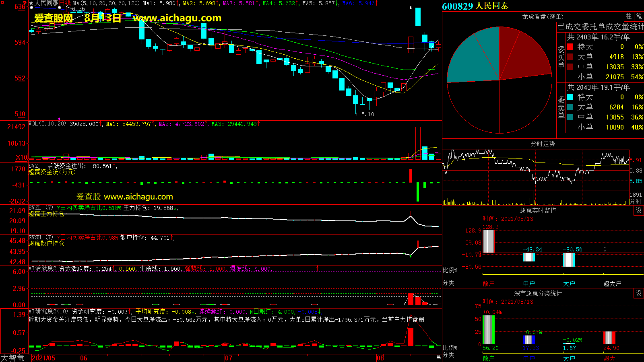Open 设 settings for 超赢实时监控

click(x=638, y=210)
